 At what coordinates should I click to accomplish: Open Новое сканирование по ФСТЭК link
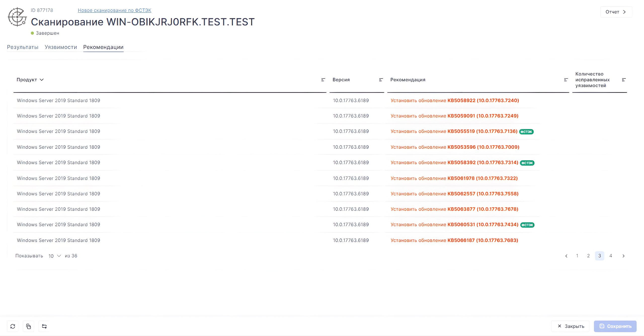point(114,10)
